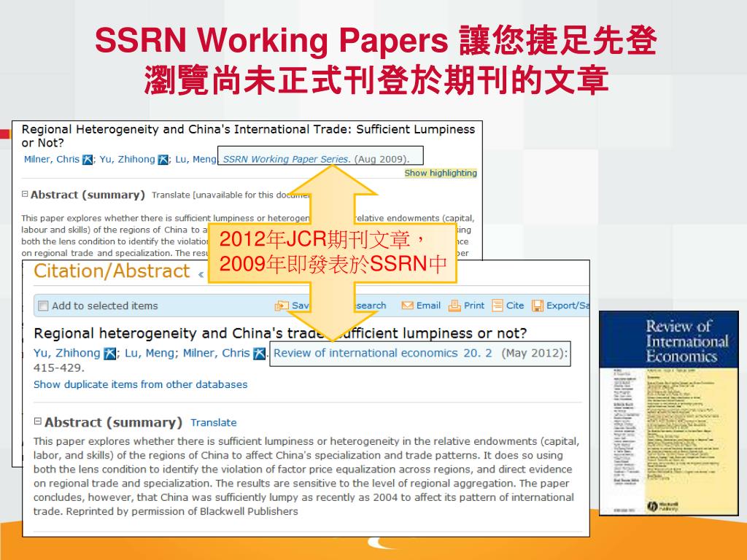Open author link Lu, Meng in lower record
Screen dimensions: 747x560
[150, 353]
